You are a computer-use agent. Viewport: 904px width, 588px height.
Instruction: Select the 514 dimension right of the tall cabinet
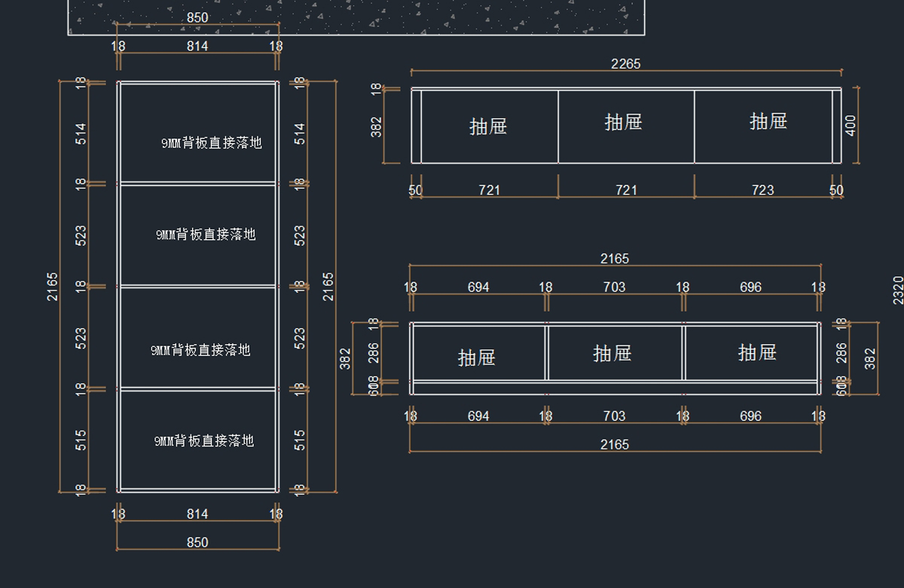coord(300,134)
